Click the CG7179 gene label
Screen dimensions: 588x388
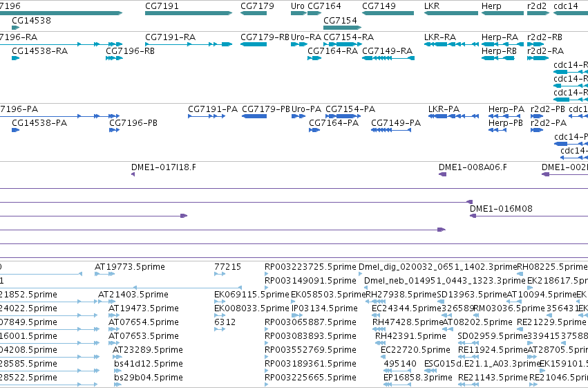click(257, 6)
